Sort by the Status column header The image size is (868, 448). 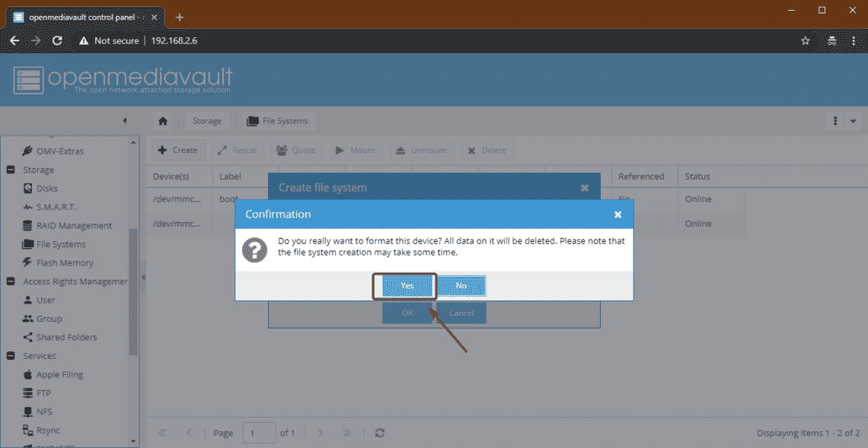(711, 176)
